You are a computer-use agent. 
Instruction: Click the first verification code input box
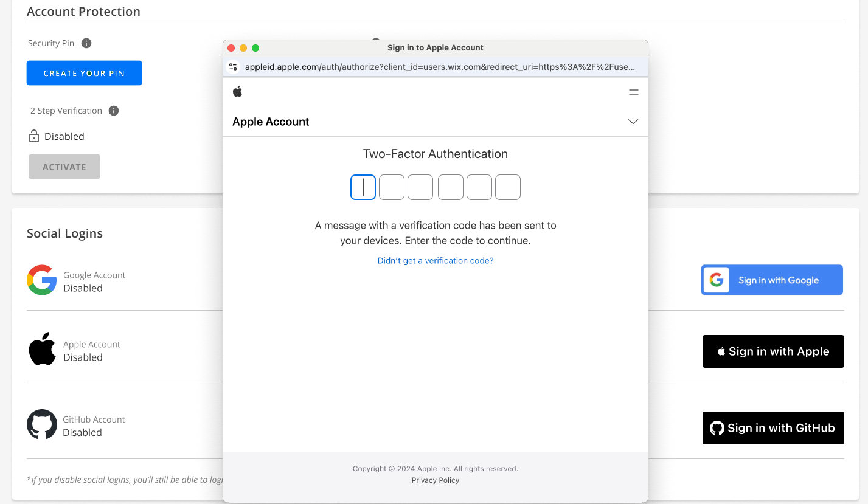tap(363, 187)
